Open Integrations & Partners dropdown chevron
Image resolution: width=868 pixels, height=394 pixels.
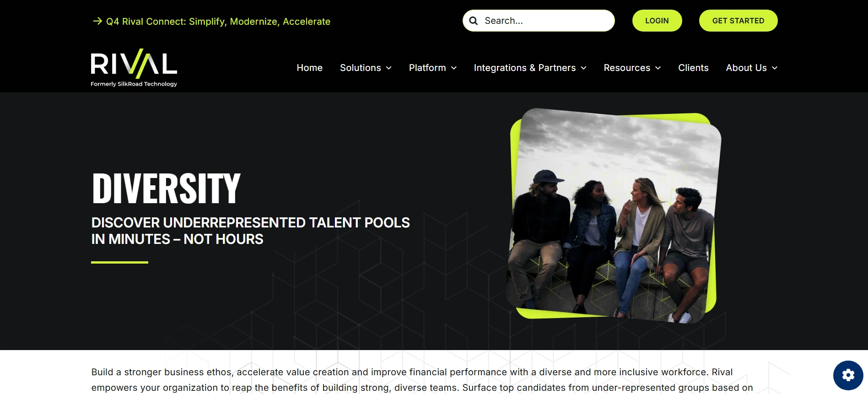click(x=583, y=68)
